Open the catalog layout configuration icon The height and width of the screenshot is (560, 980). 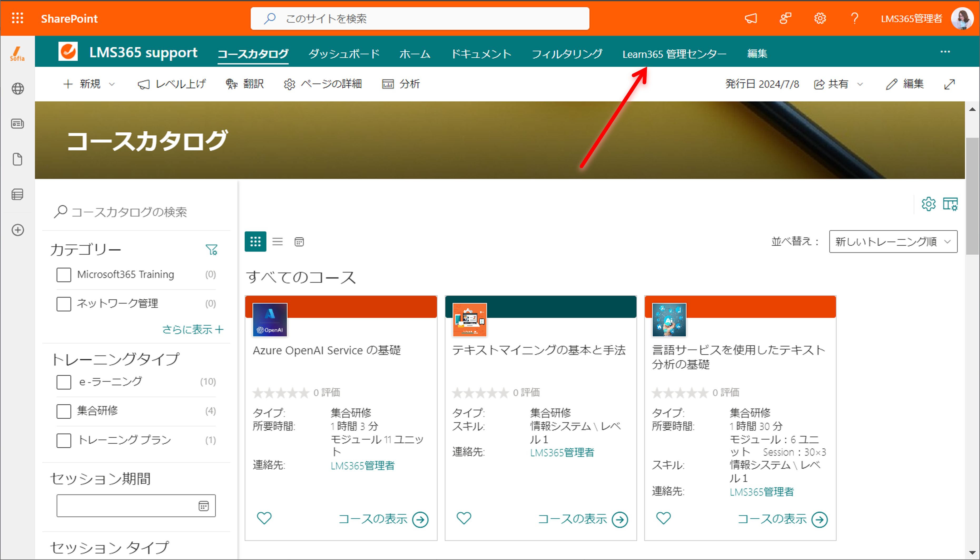[950, 204]
